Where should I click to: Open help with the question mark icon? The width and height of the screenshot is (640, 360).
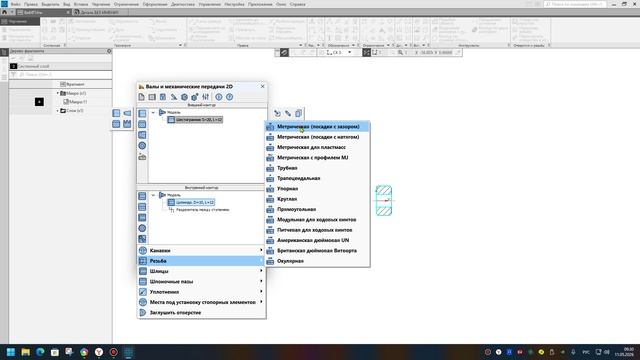tap(229, 97)
